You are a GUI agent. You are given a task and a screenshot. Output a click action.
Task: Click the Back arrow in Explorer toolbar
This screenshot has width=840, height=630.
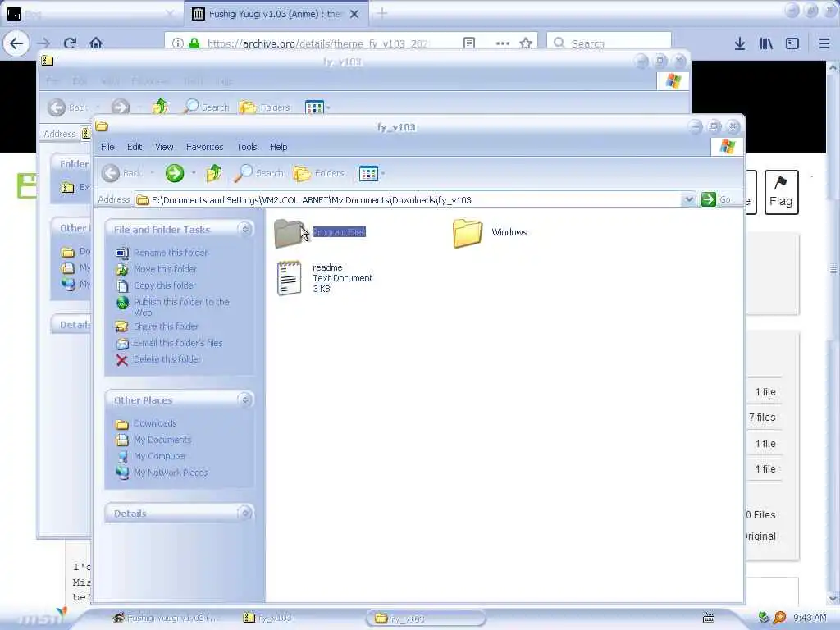pyautogui.click(x=112, y=173)
